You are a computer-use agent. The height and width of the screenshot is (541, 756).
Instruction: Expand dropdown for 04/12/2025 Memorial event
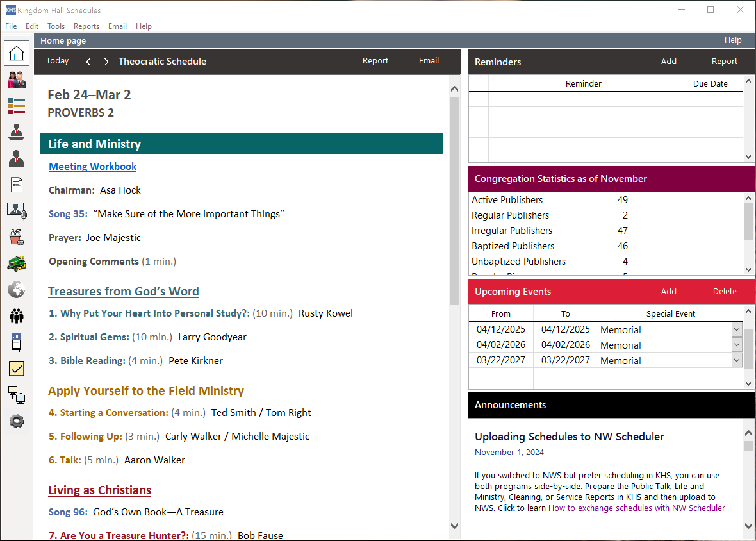tap(737, 329)
